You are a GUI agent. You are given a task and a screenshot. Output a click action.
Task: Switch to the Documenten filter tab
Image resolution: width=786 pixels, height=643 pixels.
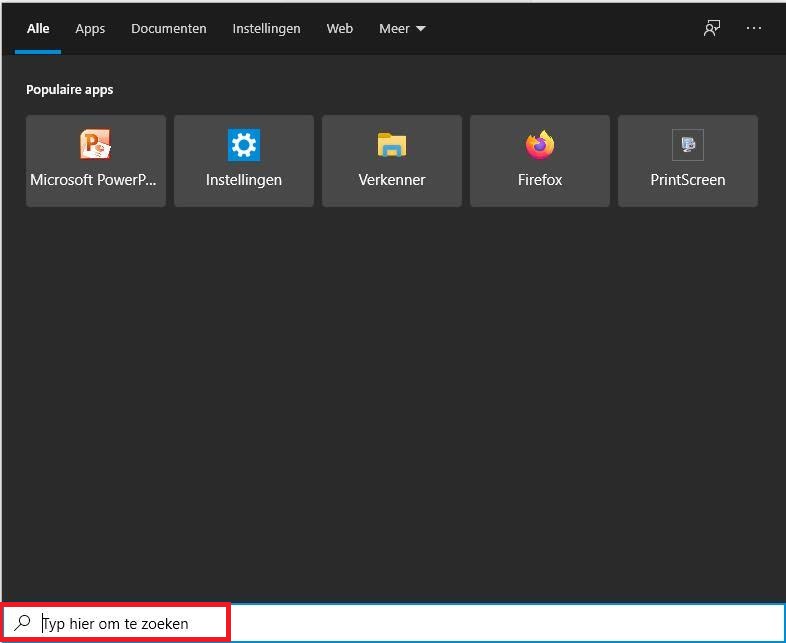[169, 29]
